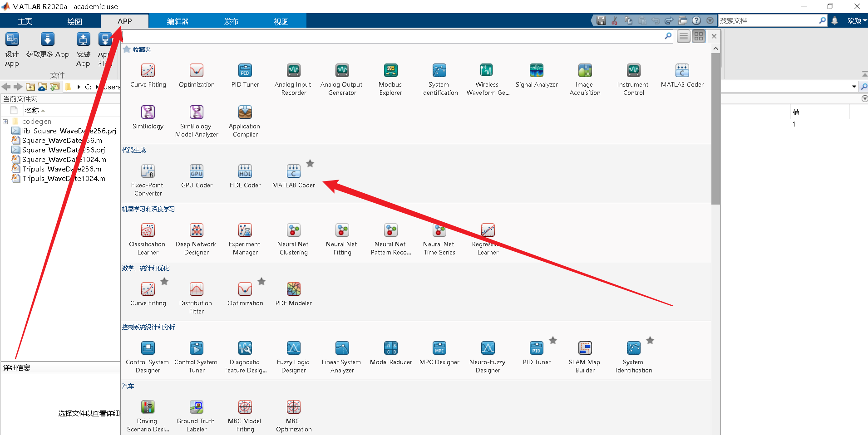Launch Application Compiler app
This screenshot has width=868, height=435.
(x=245, y=121)
